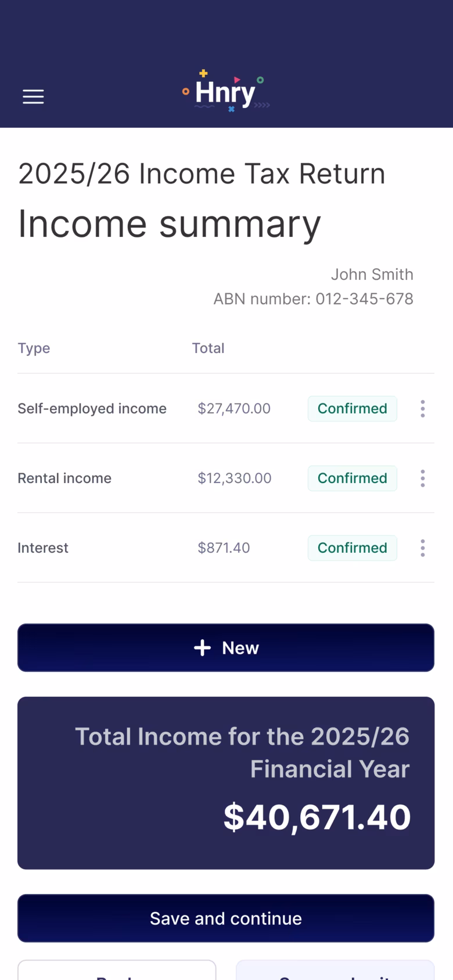Click Confirmed badge for Self-employed income
453x980 pixels.
pos(353,409)
